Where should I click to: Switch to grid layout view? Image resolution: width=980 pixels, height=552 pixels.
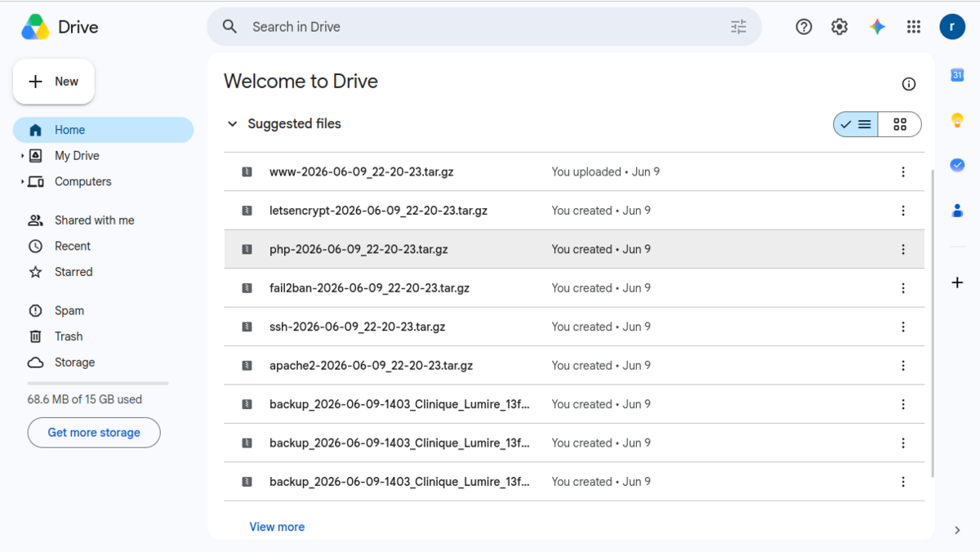pos(900,124)
